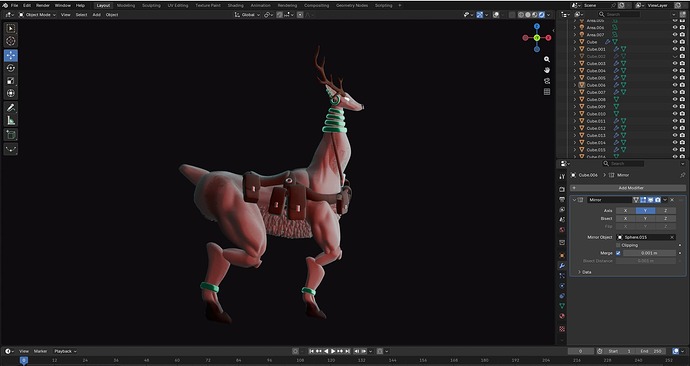Viewport: 690px width, 366px height.
Task: Open the Modifiers wrench tab
Action: pyautogui.click(x=562, y=266)
